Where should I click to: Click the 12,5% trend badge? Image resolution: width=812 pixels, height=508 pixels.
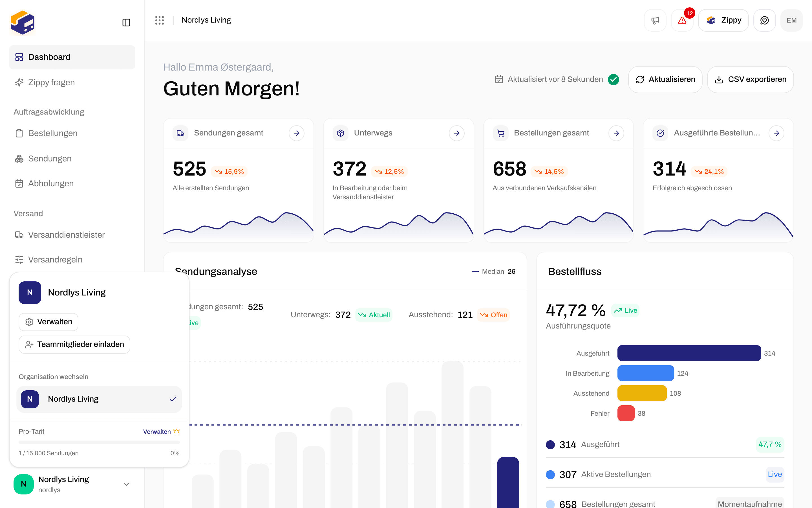390,172
